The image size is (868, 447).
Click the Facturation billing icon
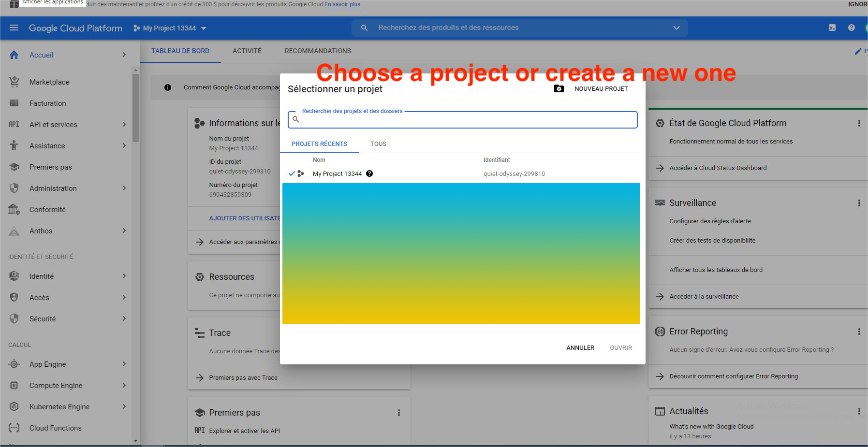[14, 103]
